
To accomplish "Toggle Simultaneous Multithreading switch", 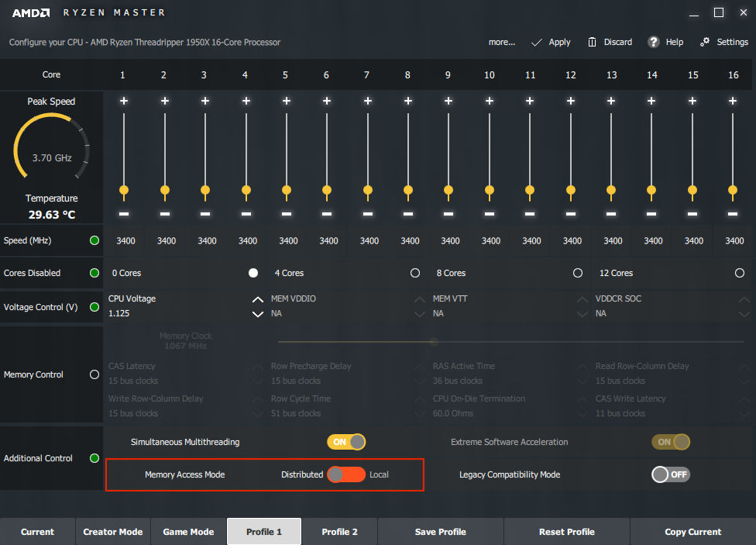I will [346, 442].
